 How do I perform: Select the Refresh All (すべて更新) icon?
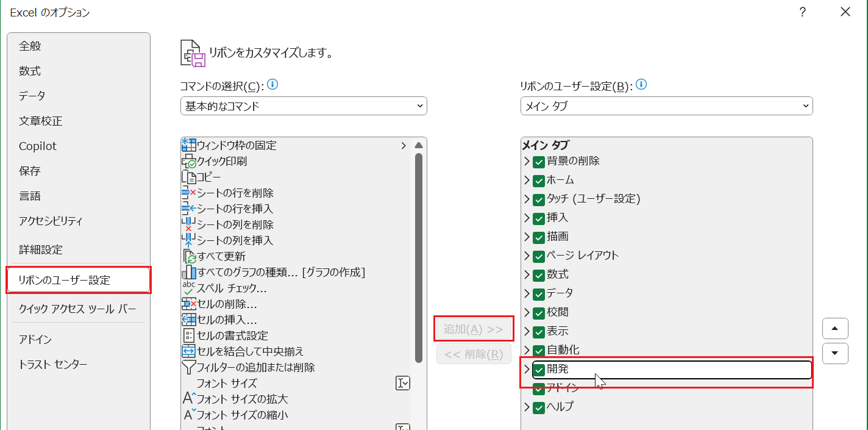pyautogui.click(x=188, y=256)
